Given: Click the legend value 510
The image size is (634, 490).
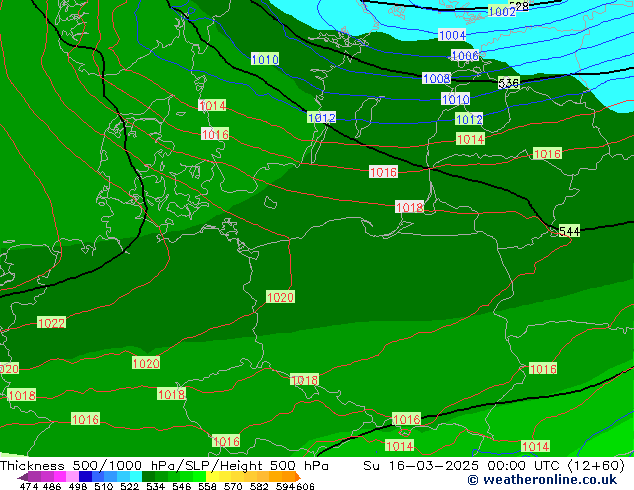Looking at the screenshot, I should (104, 486).
